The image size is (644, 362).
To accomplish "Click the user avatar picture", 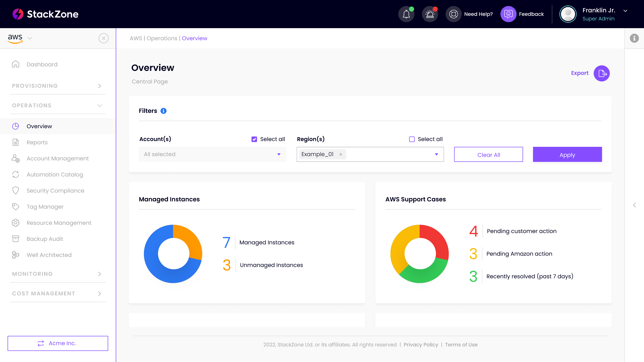I will (568, 14).
